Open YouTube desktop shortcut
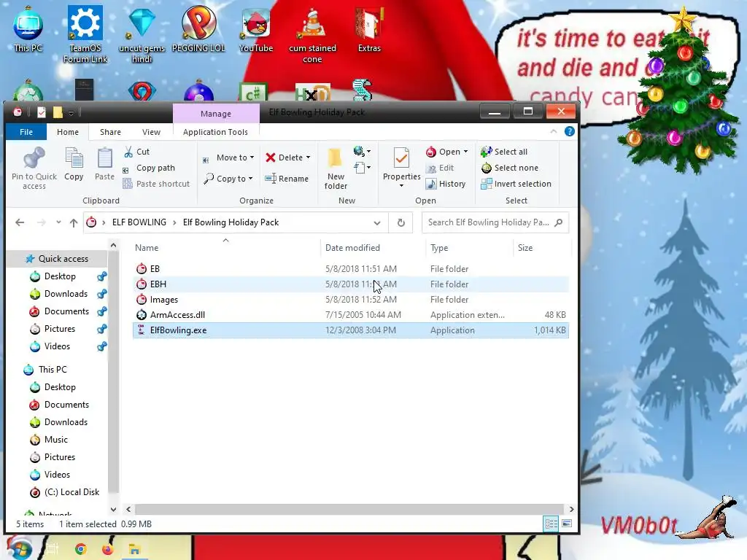 (x=256, y=31)
